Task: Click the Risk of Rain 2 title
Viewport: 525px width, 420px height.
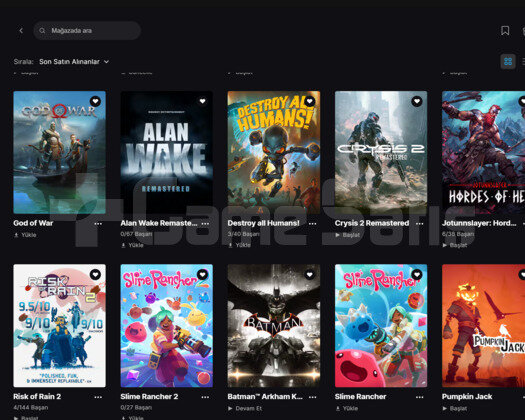Action: click(37, 397)
